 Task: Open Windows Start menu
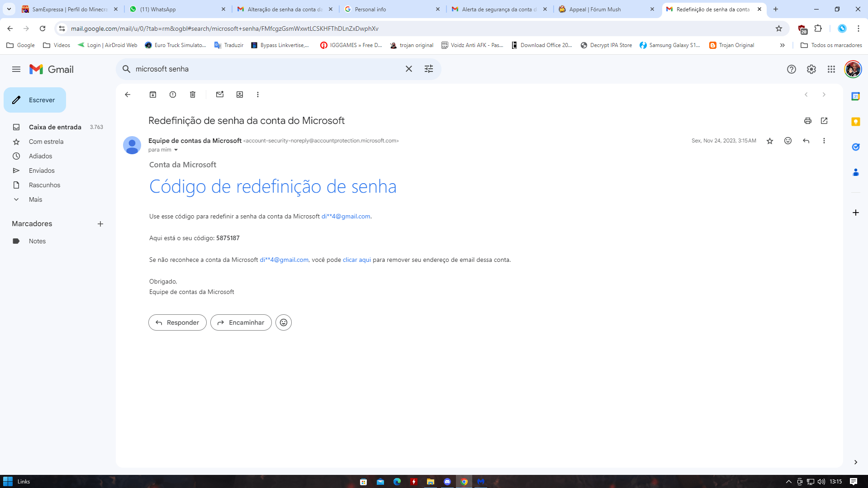click(x=8, y=482)
